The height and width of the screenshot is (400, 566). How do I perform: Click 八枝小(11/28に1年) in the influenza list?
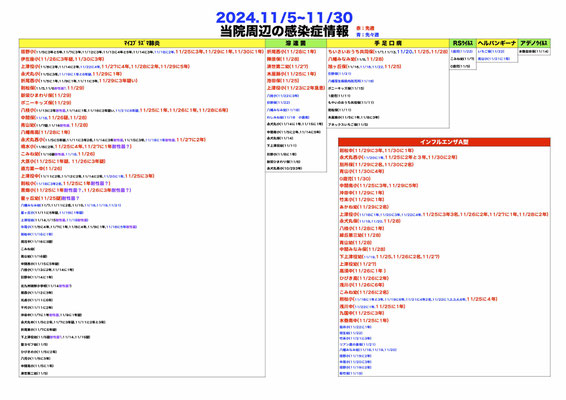362,228
